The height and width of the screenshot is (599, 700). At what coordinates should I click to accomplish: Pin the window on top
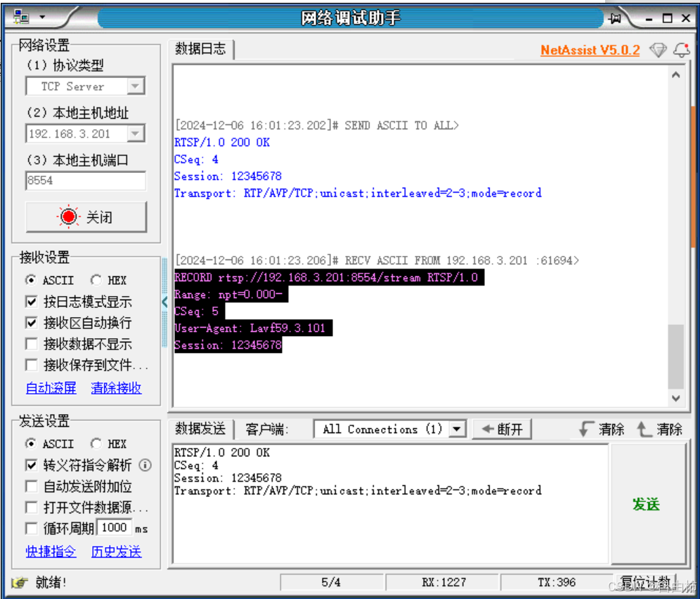pos(616,18)
